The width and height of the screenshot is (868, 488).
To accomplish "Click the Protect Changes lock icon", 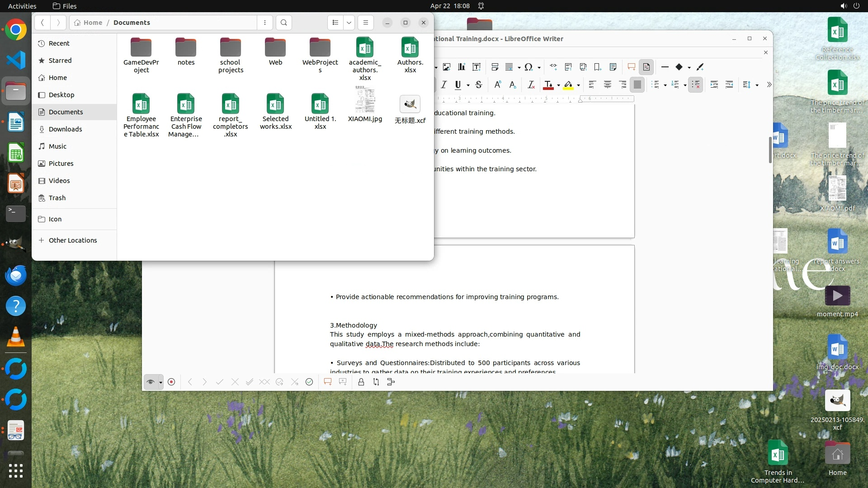I will 361,382.
